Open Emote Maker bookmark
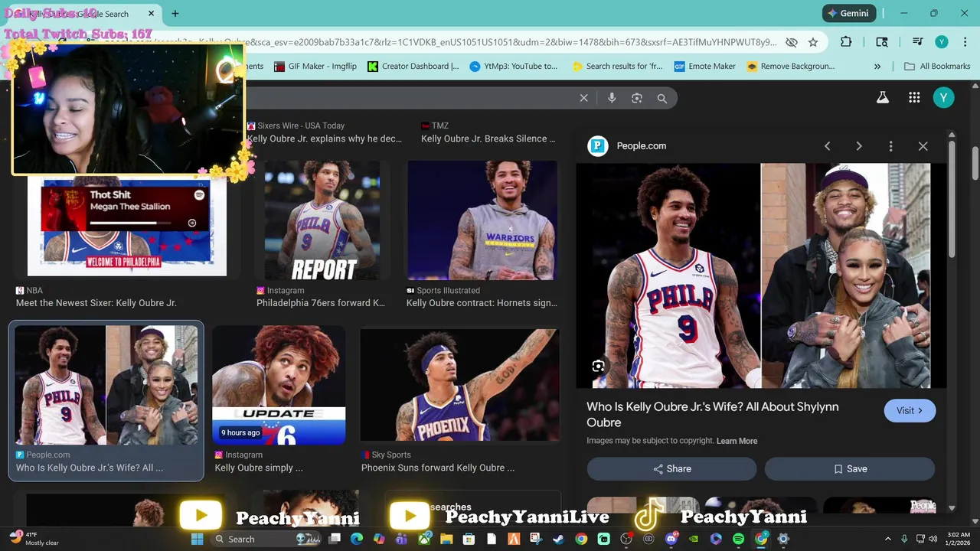980x551 pixels. pos(705,67)
